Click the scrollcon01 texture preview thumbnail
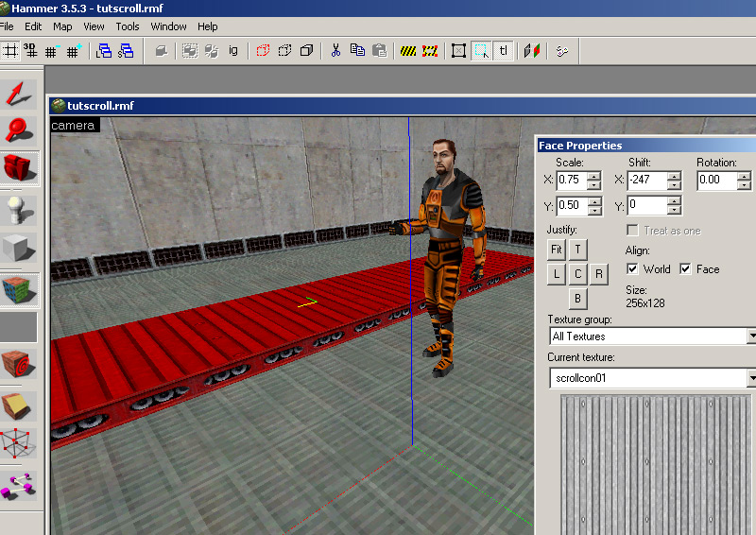The height and width of the screenshot is (535, 756). click(x=656, y=465)
